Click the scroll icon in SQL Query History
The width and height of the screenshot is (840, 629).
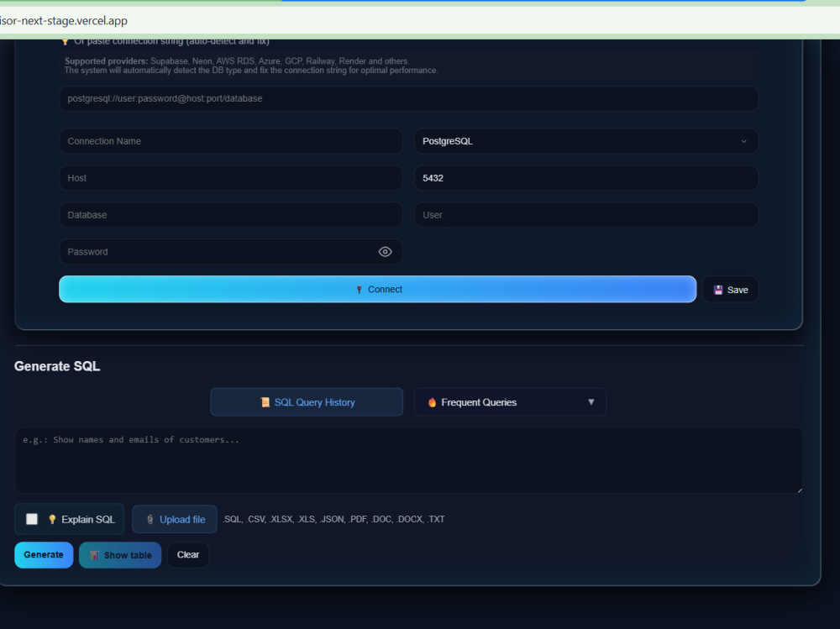pos(265,402)
